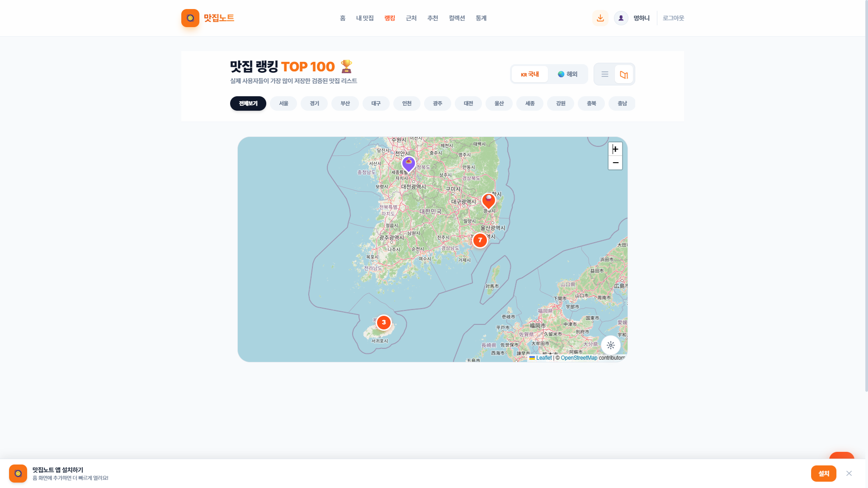Switch to list view icon
Screen dimensions: 868x488
[x=605, y=74]
